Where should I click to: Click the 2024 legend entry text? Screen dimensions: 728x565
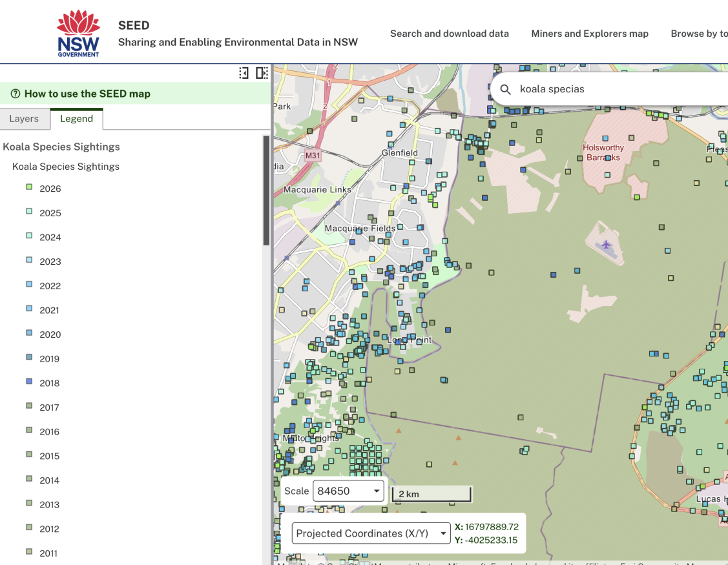(x=50, y=237)
